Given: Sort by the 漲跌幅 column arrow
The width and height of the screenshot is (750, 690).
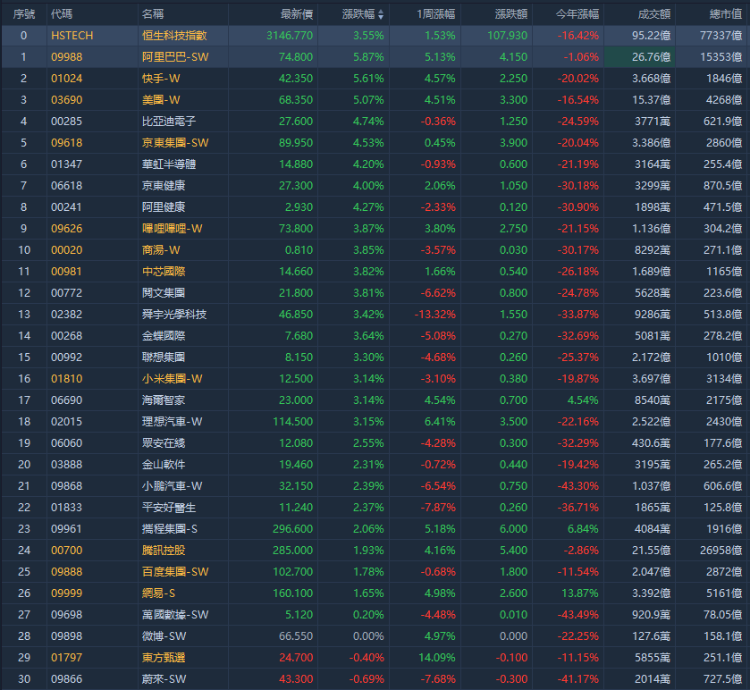Looking at the screenshot, I should tap(381, 15).
